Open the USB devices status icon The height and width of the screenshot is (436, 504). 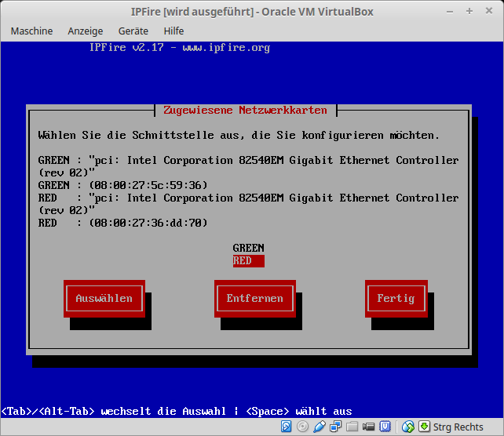320,427
